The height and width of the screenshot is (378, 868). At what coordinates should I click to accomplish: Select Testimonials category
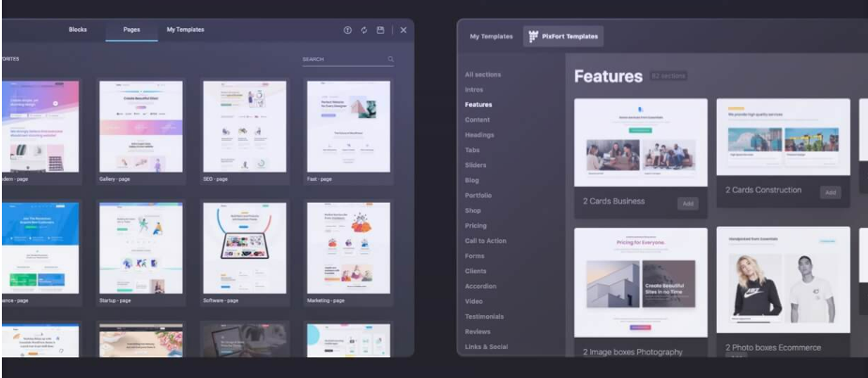484,317
